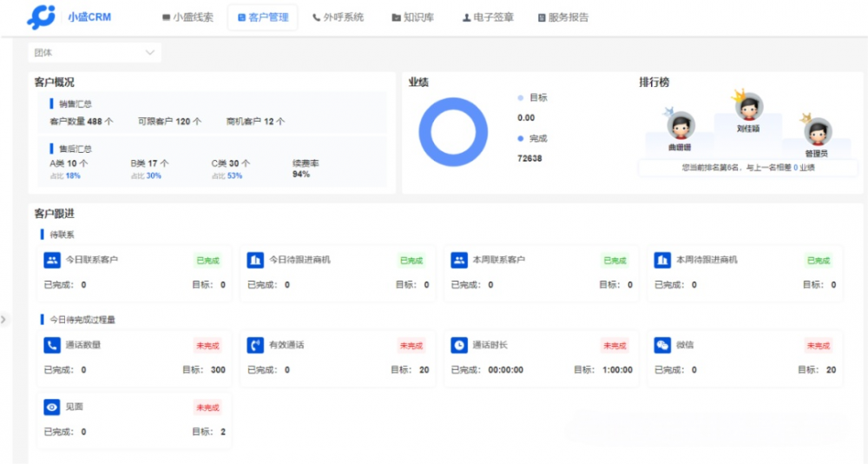Click the 今日待跟进商机 chart icon
This screenshot has height=464, width=868.
pyautogui.click(x=255, y=260)
